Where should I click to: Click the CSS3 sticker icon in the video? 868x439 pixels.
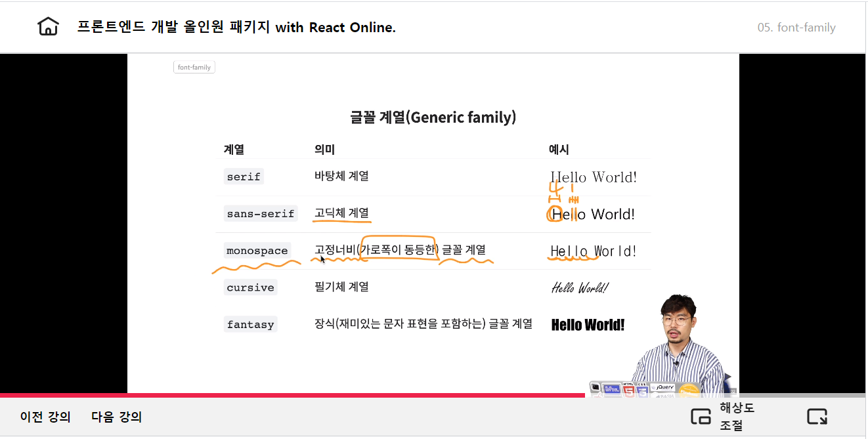pyautogui.click(x=643, y=390)
